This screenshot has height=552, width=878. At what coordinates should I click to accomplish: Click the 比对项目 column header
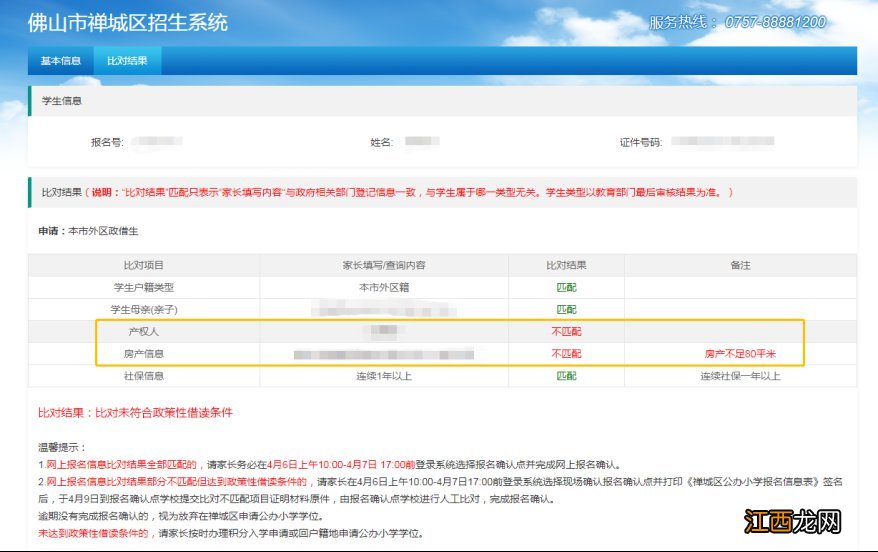(x=143, y=265)
